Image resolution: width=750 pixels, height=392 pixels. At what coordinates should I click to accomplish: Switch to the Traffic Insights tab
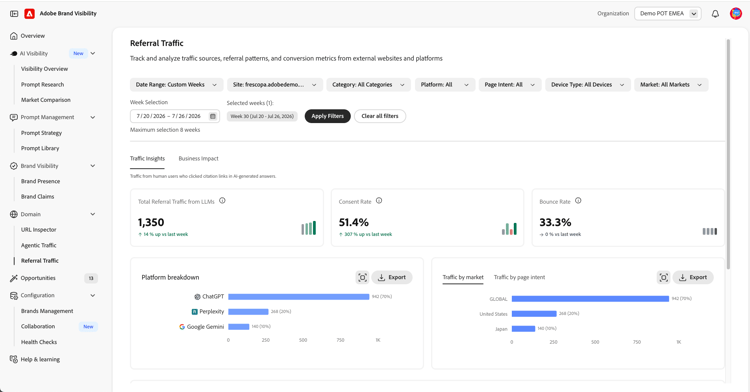(x=147, y=159)
